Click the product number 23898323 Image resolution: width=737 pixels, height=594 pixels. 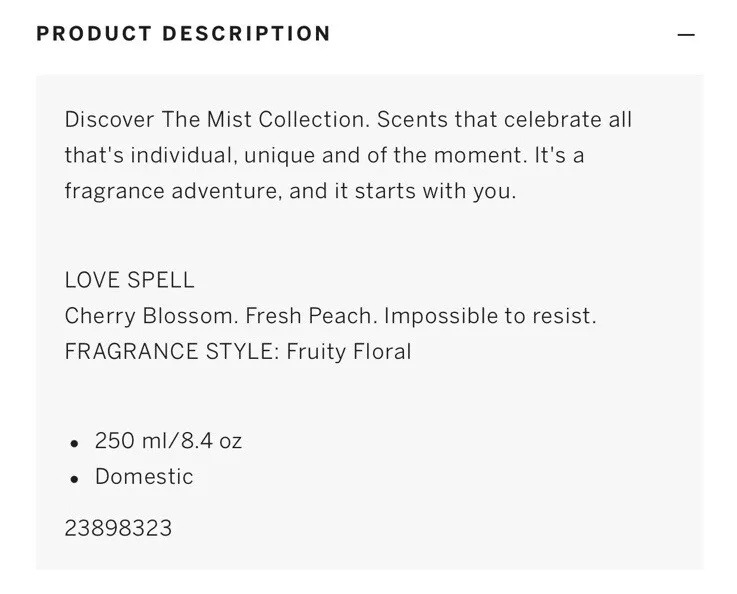[x=118, y=528]
